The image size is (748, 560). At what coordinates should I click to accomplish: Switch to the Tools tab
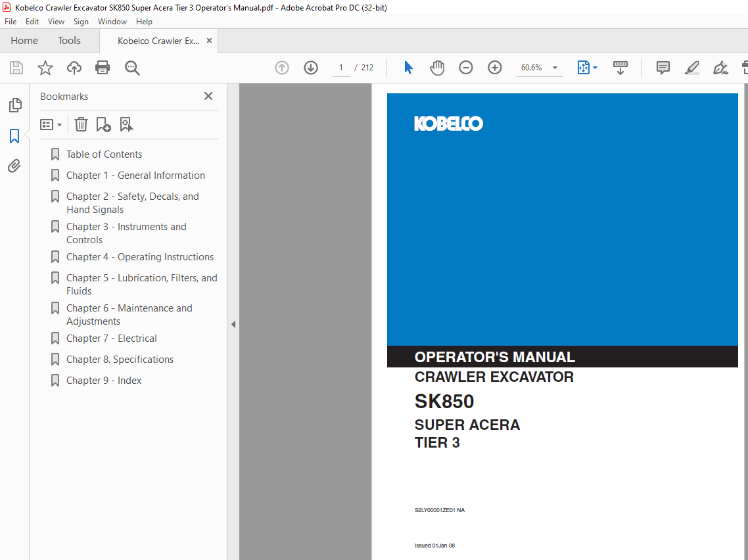(x=69, y=41)
